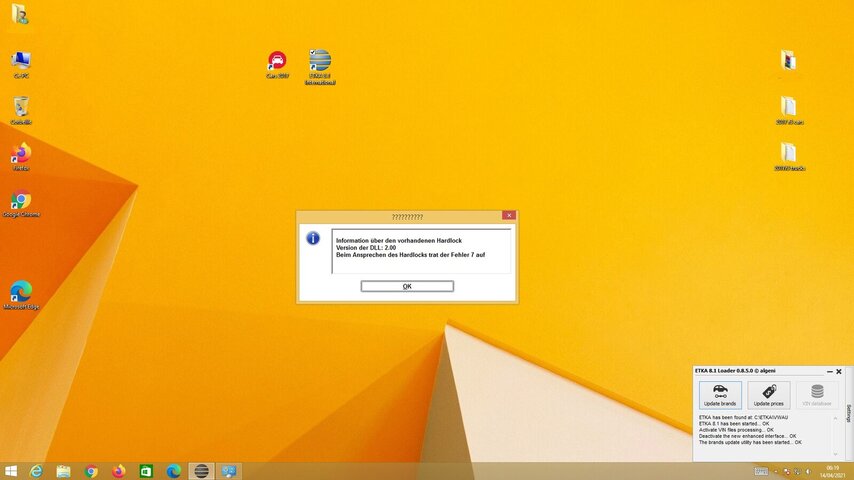Image resolution: width=854 pixels, height=480 pixels.
Task: Select the top folder with colored files on right
Action: 788,60
